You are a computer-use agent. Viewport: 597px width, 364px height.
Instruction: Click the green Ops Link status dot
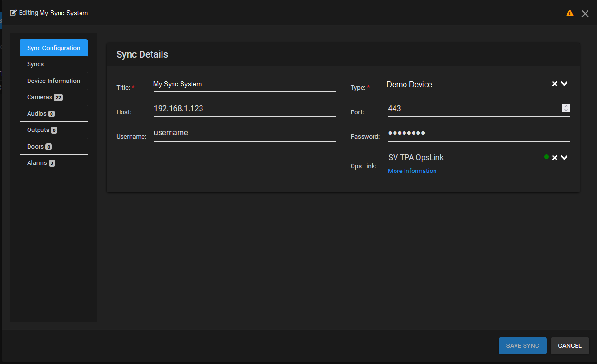[546, 157]
